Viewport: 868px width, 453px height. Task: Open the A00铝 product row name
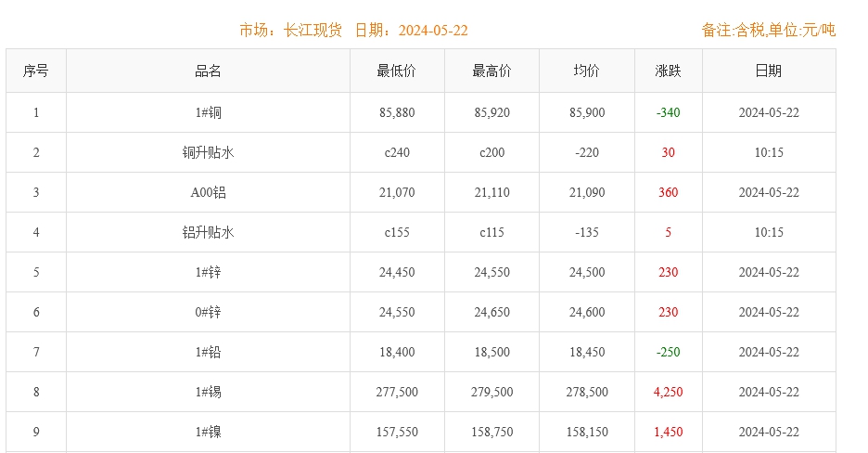coord(208,193)
